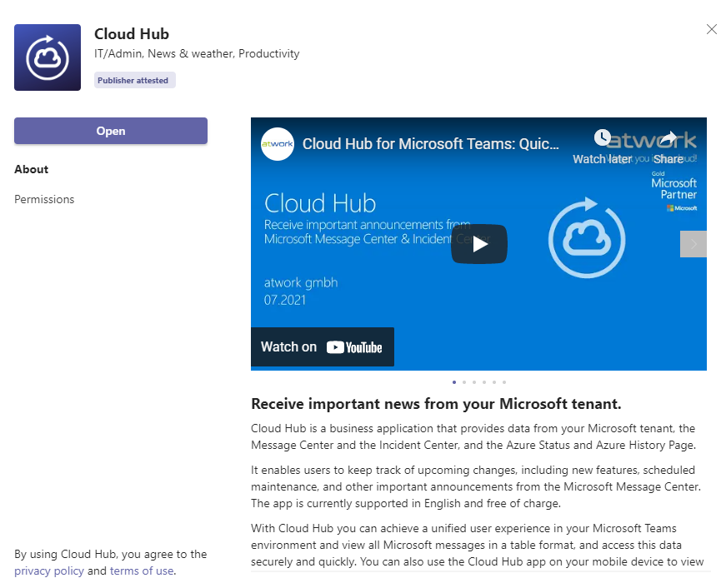Viewport: 726px width, 588px height.
Task: Click the 'Receive important news' heading
Action: click(x=436, y=404)
